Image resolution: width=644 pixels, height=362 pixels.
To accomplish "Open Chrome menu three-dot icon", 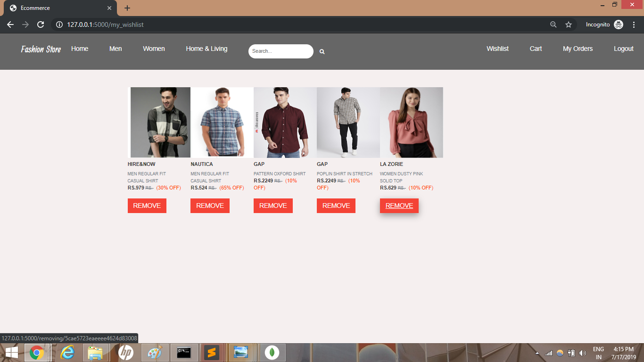I will tap(633, 25).
